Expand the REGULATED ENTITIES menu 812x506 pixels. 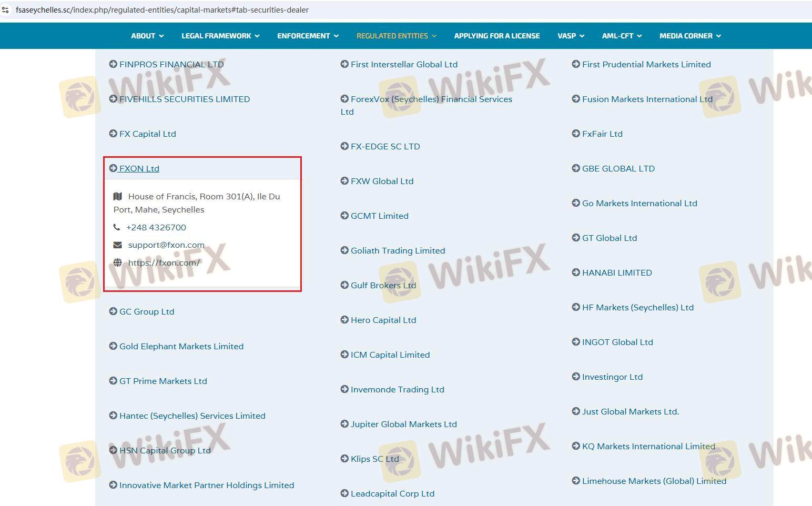point(396,36)
